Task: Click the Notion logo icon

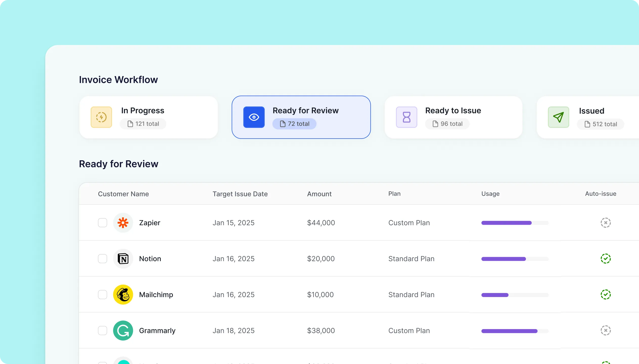Action: pyautogui.click(x=123, y=259)
